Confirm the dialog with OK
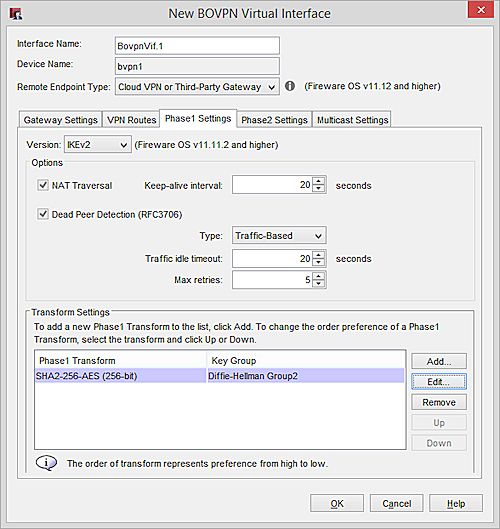The height and width of the screenshot is (529, 500). pos(337,503)
